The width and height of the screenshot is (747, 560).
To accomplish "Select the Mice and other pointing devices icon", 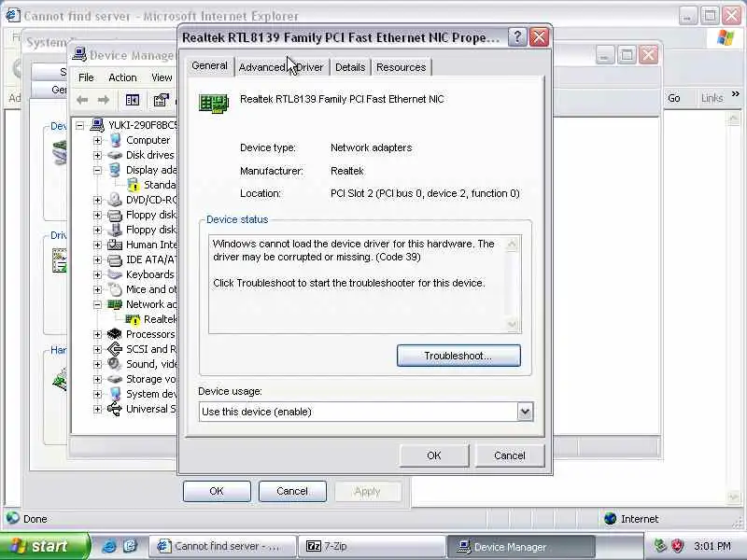I will tap(115, 289).
